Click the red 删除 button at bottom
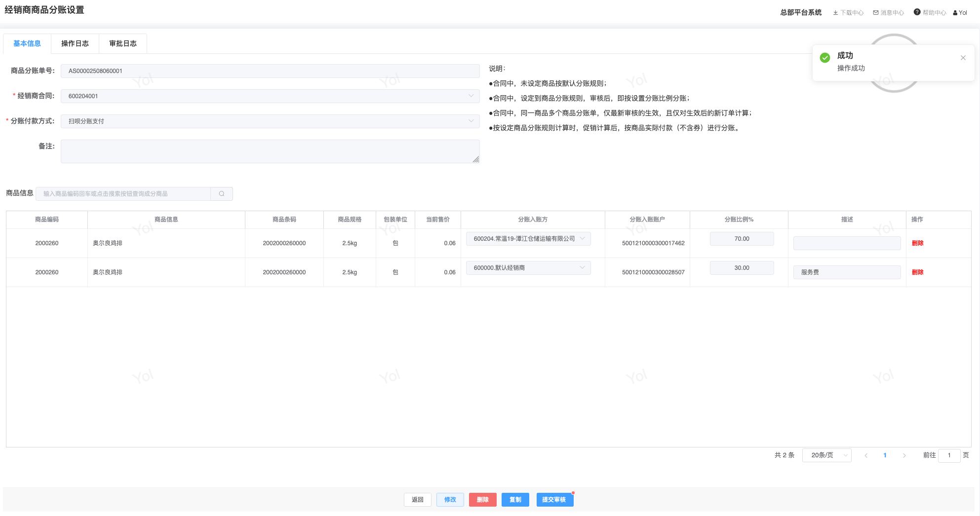 click(x=483, y=500)
